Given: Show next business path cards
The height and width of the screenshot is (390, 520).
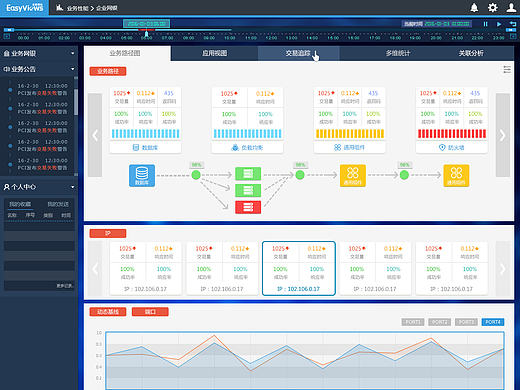Looking at the screenshot, I should point(503,135).
